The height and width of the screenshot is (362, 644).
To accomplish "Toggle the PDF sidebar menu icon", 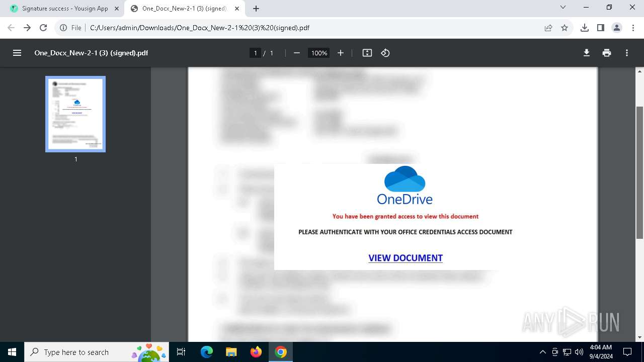I will [17, 53].
